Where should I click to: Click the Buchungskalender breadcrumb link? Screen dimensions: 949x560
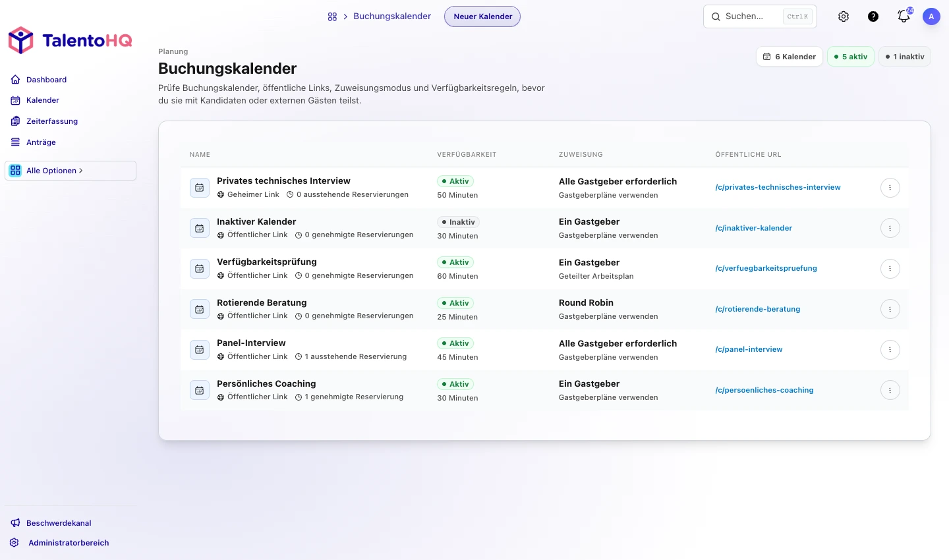(392, 16)
